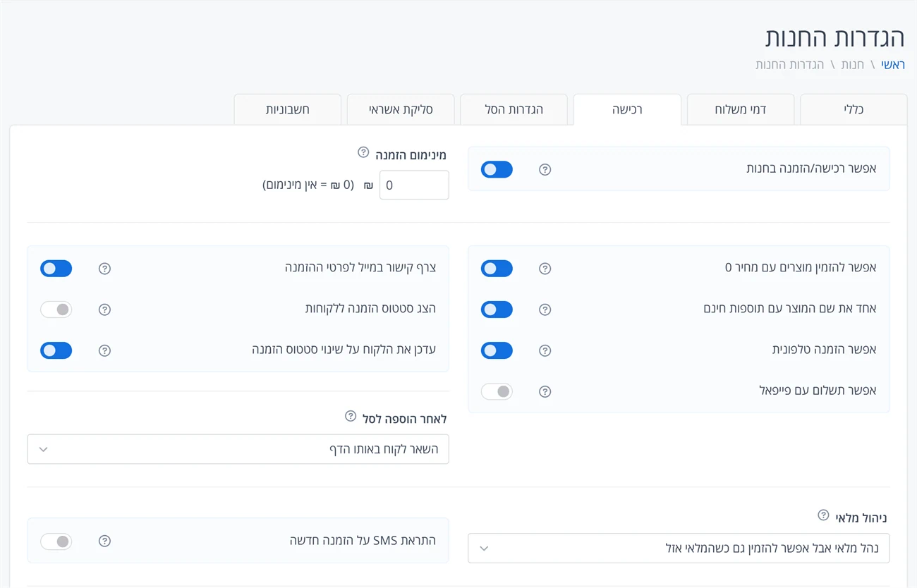The width and height of the screenshot is (917, 588).
Task: Click the אפשר תשלום עם פייפאל label
Action: 818,391
